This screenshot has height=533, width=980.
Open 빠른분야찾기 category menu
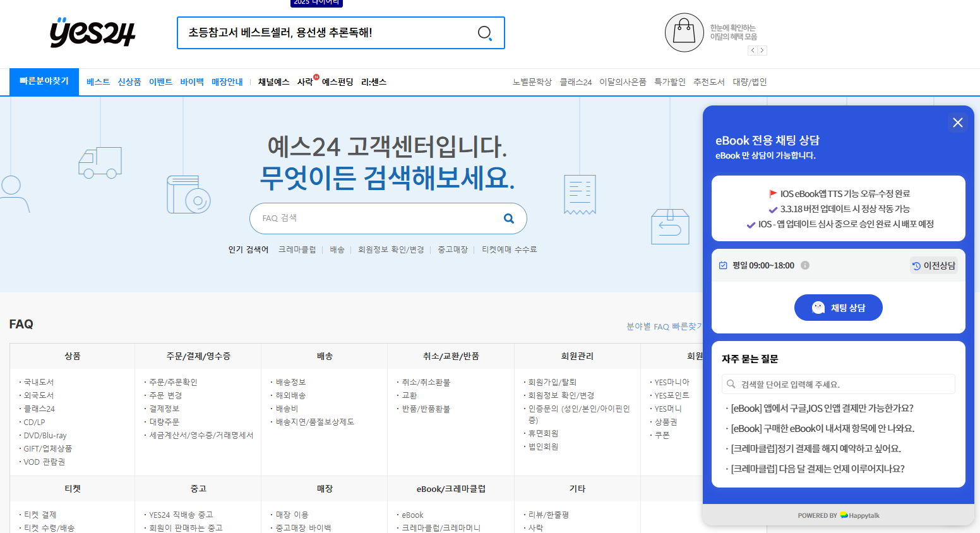point(44,81)
